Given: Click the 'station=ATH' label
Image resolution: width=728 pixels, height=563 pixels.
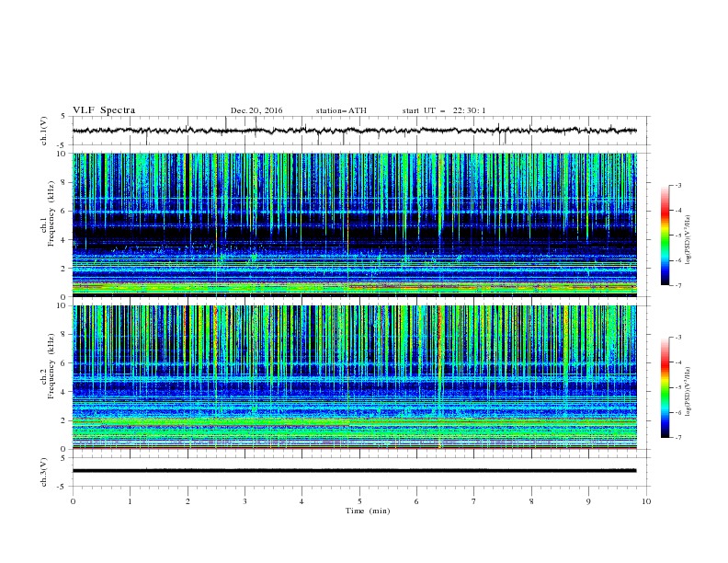Looking at the screenshot, I should click(x=341, y=110).
